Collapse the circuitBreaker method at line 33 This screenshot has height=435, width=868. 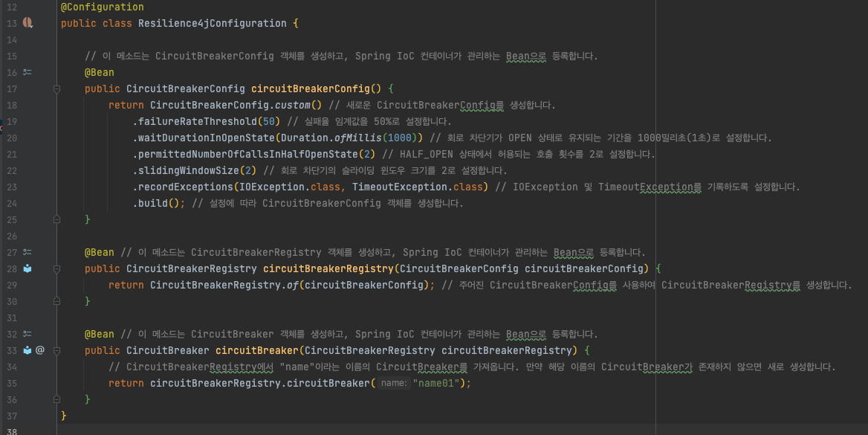pyautogui.click(x=56, y=350)
